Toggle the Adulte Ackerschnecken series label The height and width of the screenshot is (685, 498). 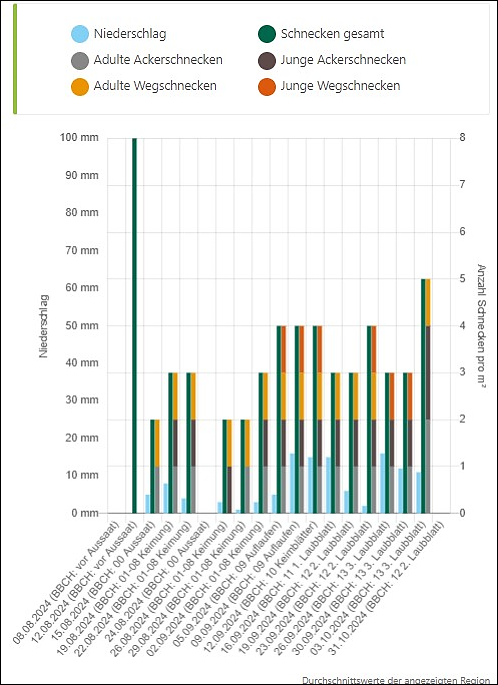click(158, 60)
